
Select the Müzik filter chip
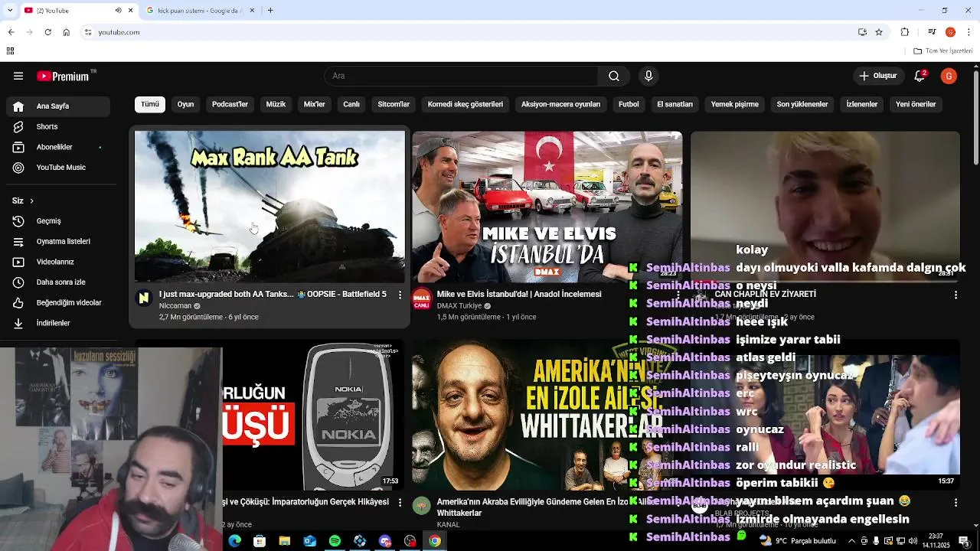(276, 104)
